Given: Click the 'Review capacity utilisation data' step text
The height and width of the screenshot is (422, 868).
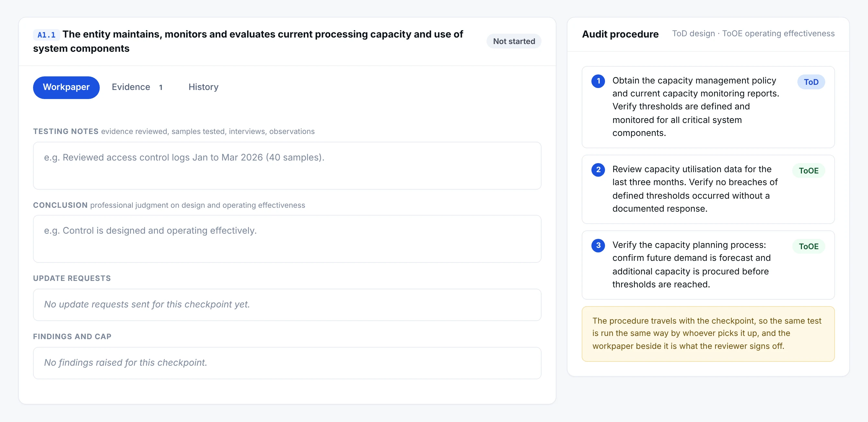Looking at the screenshot, I should 695,189.
